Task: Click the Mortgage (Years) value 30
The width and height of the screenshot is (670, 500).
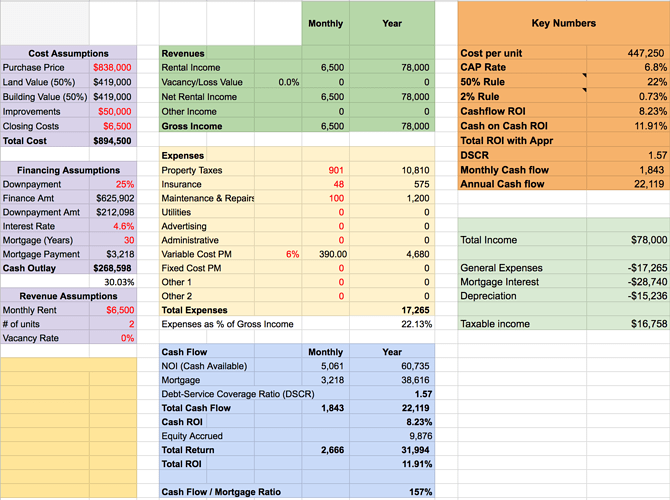Action: [112, 240]
